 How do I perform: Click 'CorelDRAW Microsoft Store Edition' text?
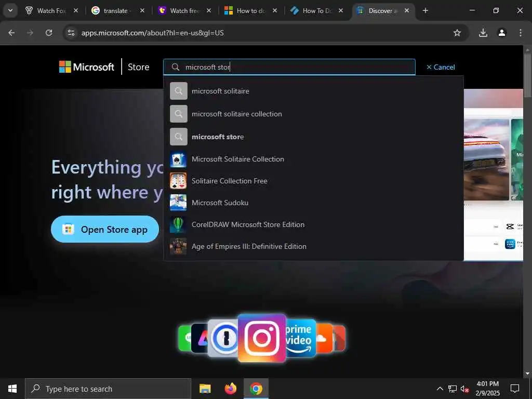(x=248, y=224)
